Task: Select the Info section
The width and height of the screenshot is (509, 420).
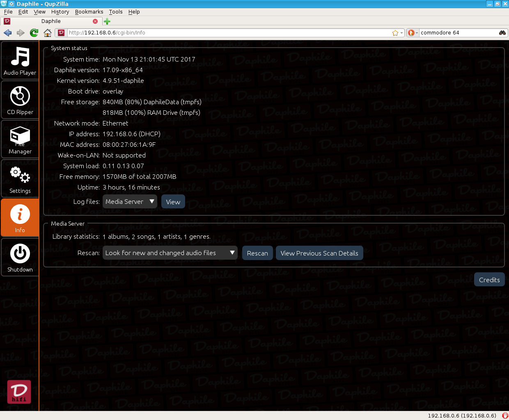Action: click(20, 218)
